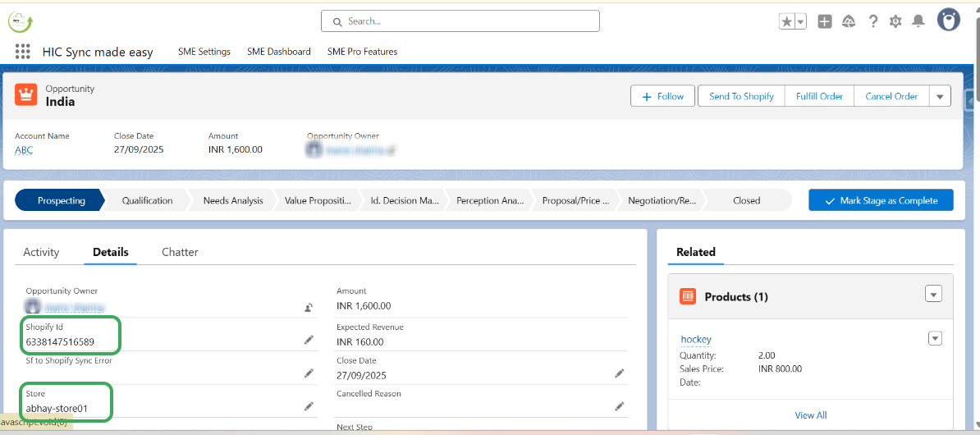Open the SME Settings tab
Image resolution: width=980 pixels, height=435 pixels.
(204, 52)
